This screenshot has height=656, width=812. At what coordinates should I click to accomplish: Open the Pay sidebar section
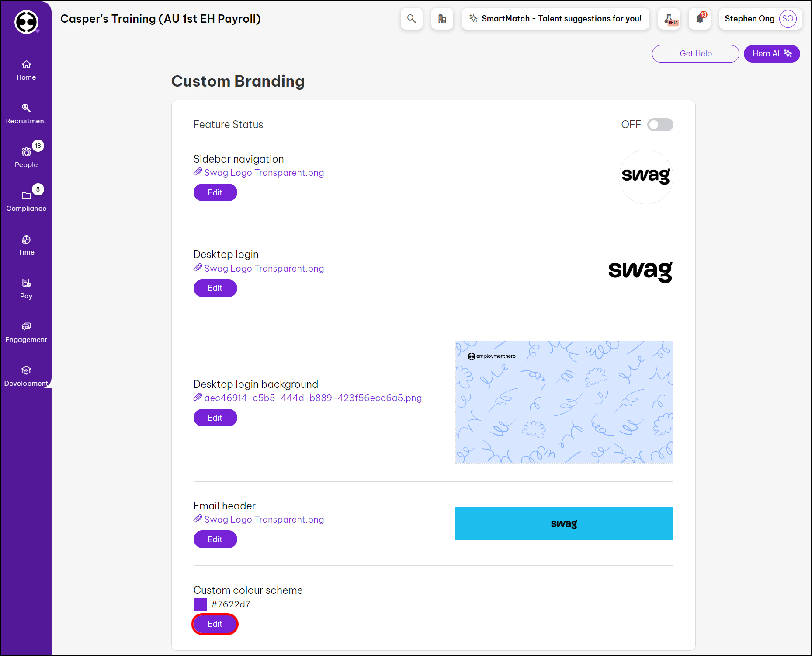pyautogui.click(x=26, y=289)
